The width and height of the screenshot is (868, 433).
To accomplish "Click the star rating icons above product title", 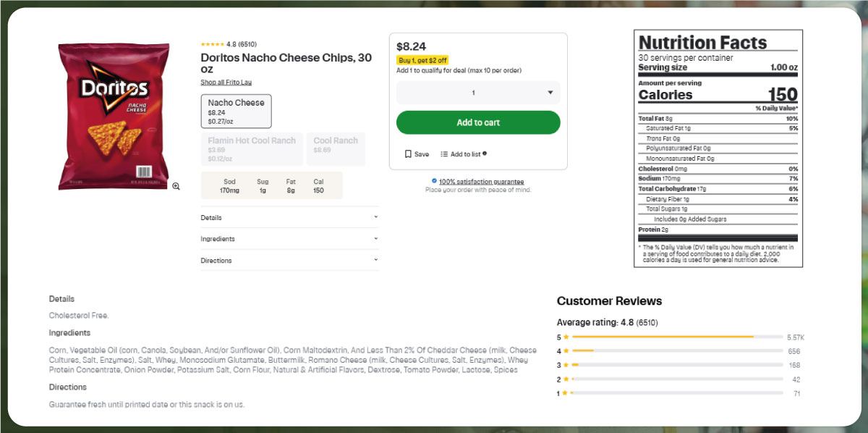I will (212, 44).
